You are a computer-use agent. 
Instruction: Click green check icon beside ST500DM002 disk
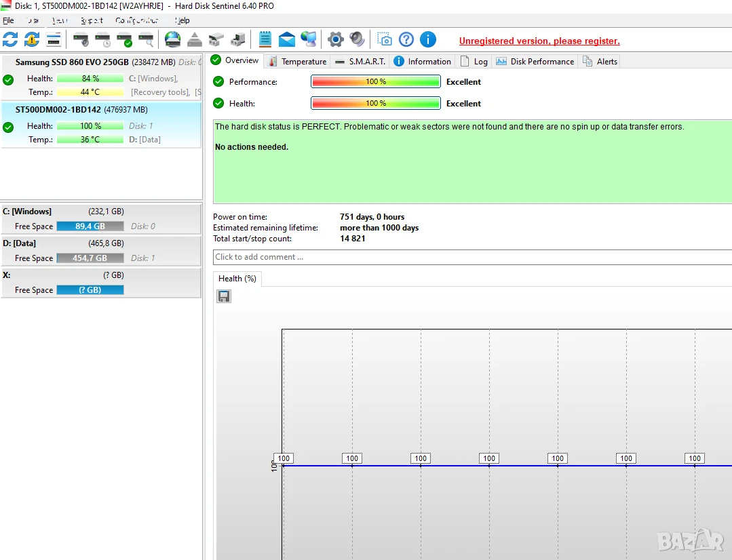point(8,127)
